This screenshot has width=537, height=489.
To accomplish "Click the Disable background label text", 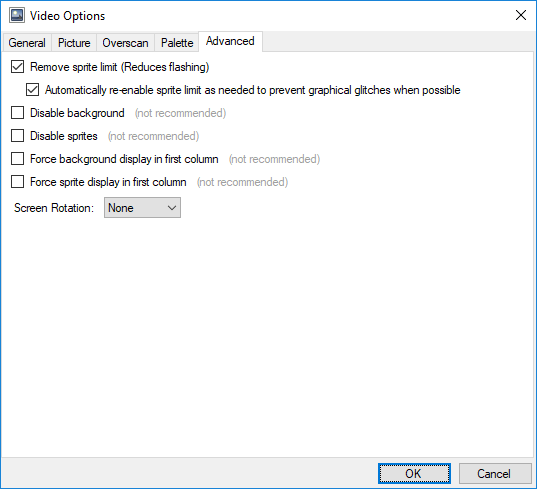I will point(77,113).
